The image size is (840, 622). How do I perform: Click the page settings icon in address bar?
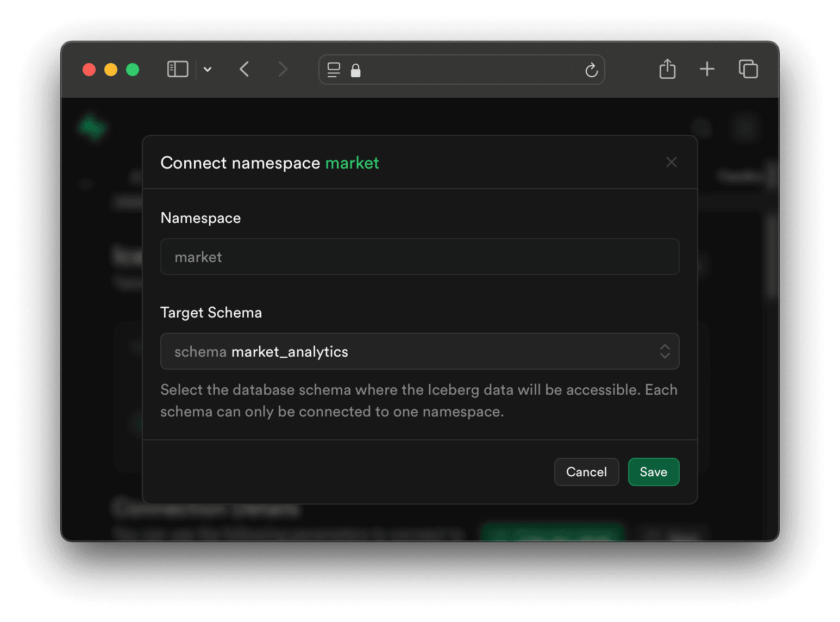334,70
